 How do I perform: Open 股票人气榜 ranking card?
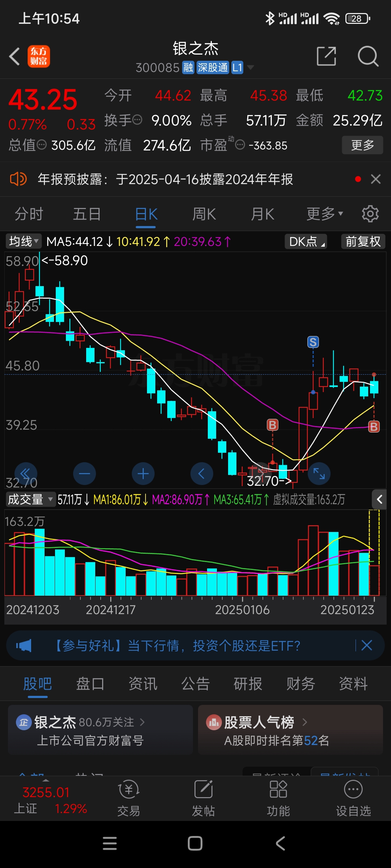pyautogui.click(x=290, y=730)
